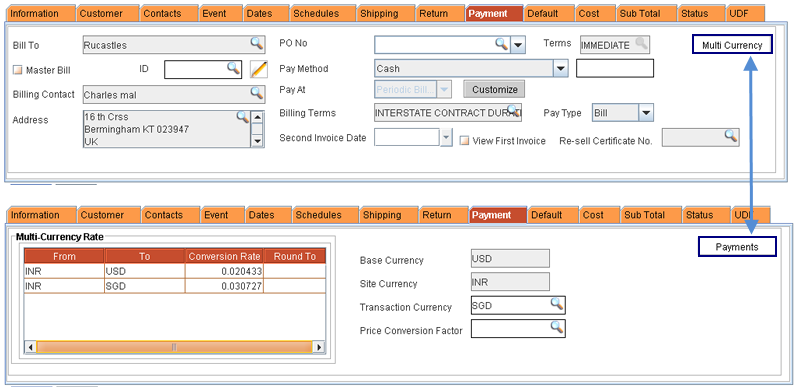Click the Conversion Rate column header

click(224, 256)
